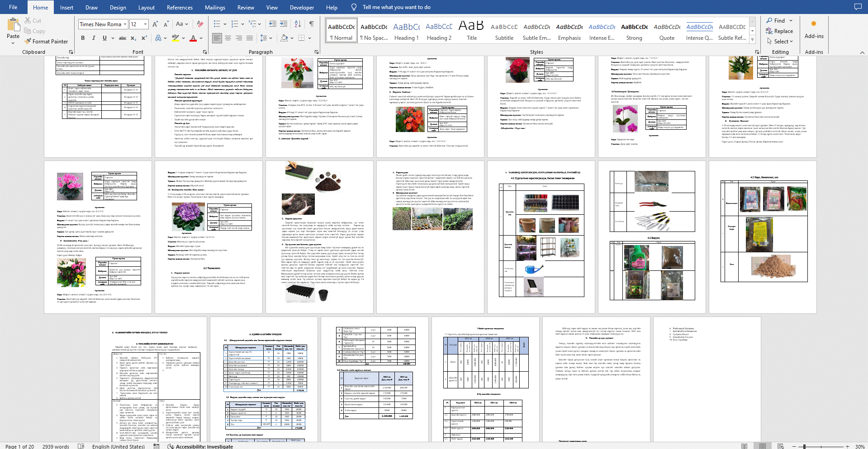This screenshot has width=868, height=449.
Task: Toggle Print Layout view in status bar
Action: (x=763, y=446)
